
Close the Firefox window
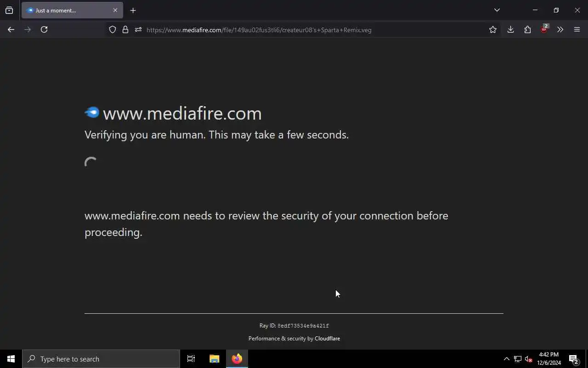(577, 10)
